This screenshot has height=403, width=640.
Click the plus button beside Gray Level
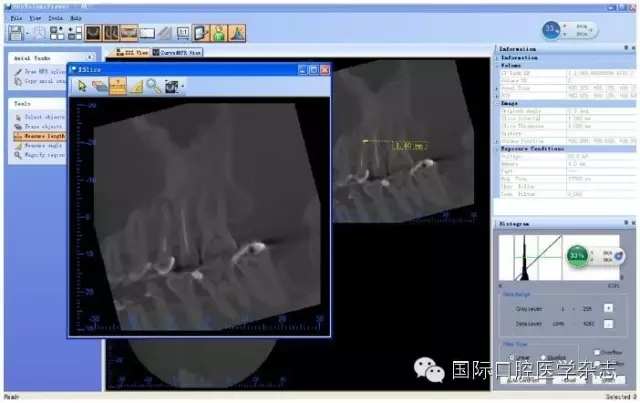(x=609, y=308)
